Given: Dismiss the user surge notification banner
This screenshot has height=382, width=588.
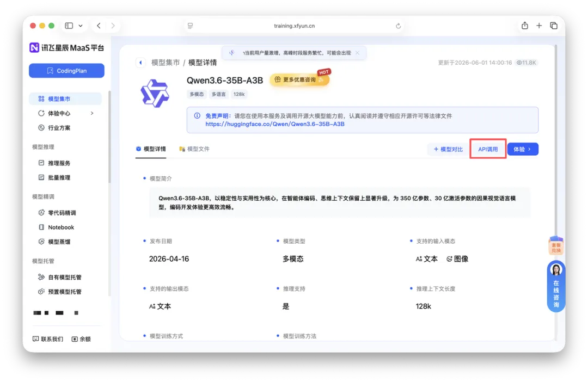Looking at the screenshot, I should click(x=357, y=53).
